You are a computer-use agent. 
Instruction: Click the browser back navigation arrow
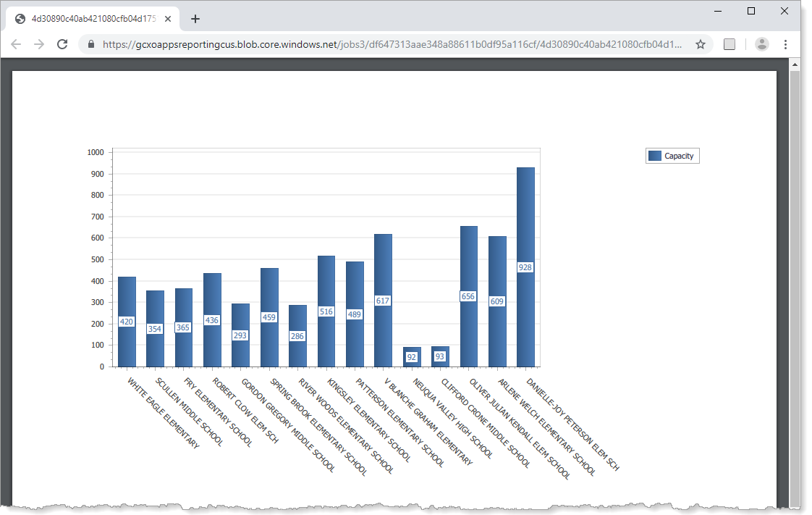[x=16, y=44]
